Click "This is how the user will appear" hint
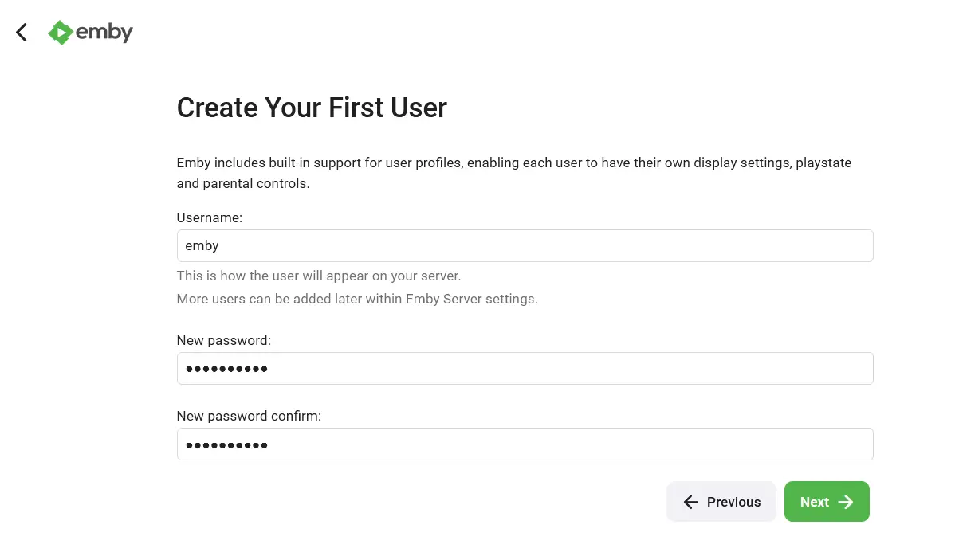The height and width of the screenshot is (560, 959). [x=319, y=276]
